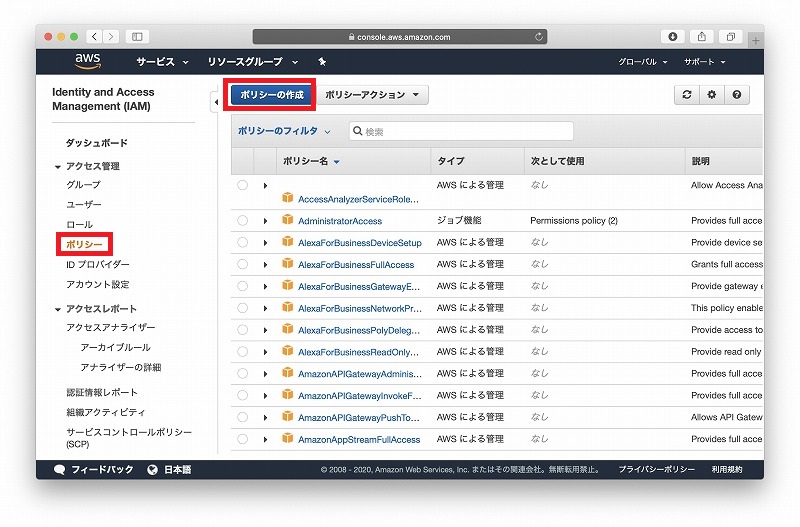Viewport: 800px width, 527px height.
Task: Click the AdministratorAccess policy box icon
Action: [x=288, y=220]
